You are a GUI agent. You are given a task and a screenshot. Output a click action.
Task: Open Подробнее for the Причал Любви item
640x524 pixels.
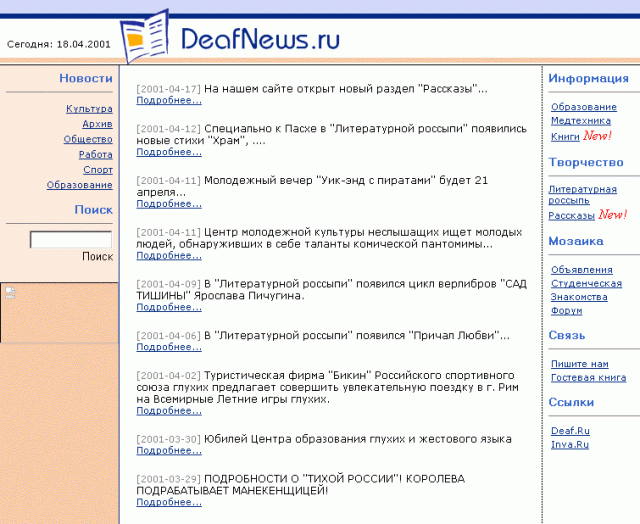[169, 347]
